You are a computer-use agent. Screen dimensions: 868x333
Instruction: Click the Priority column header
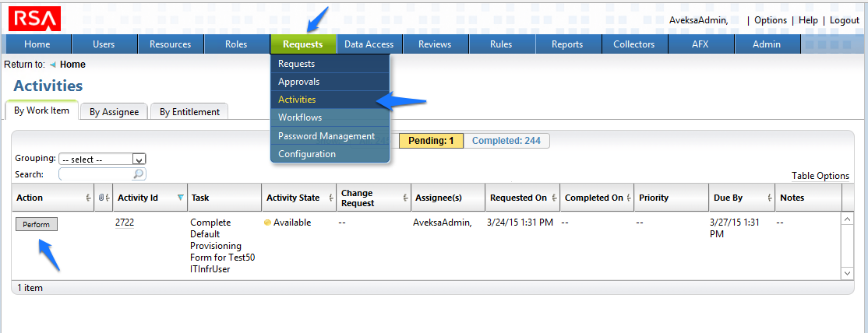pyautogui.click(x=672, y=198)
